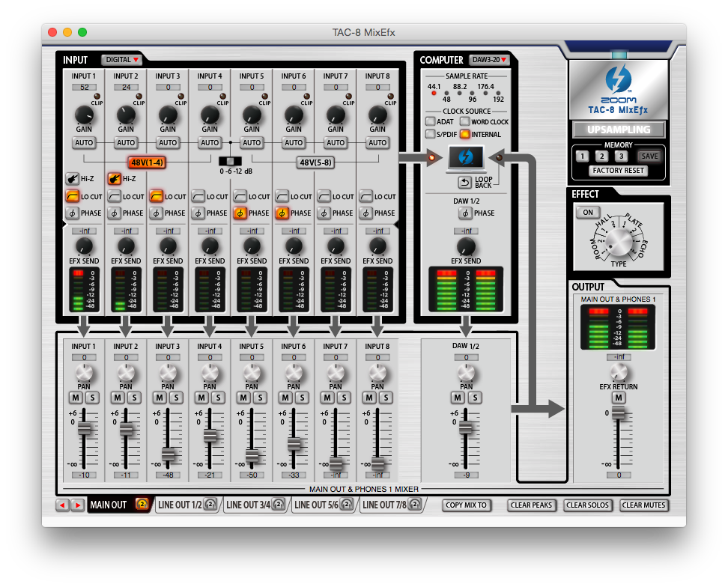
Task: Invert phase icon for DAW 1/2
Action: point(465,213)
